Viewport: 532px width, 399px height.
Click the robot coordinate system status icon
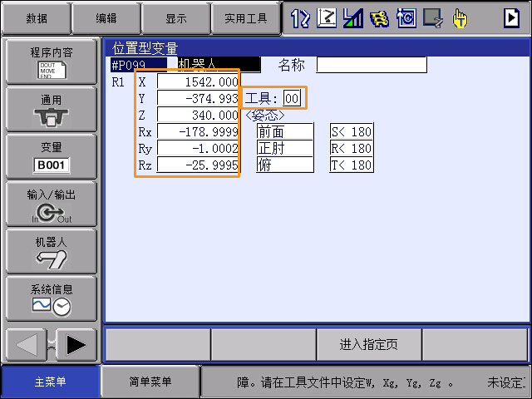tap(327, 18)
